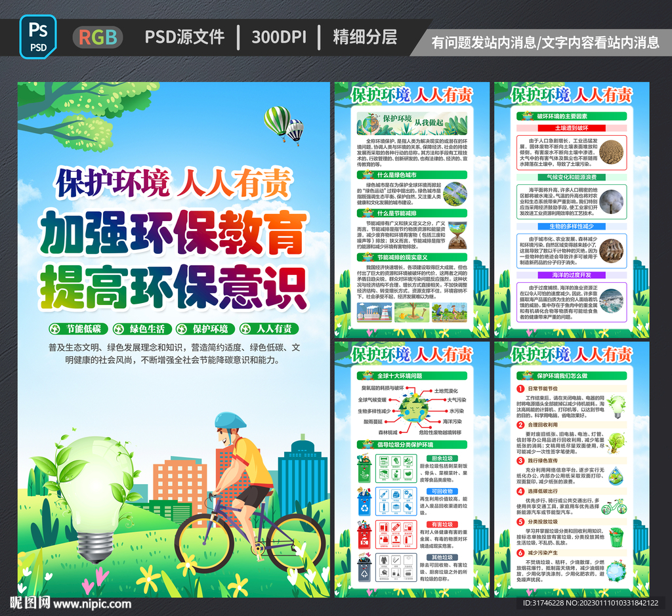
Task: Select the 绿色生活 green tag
Action: [x=142, y=329]
